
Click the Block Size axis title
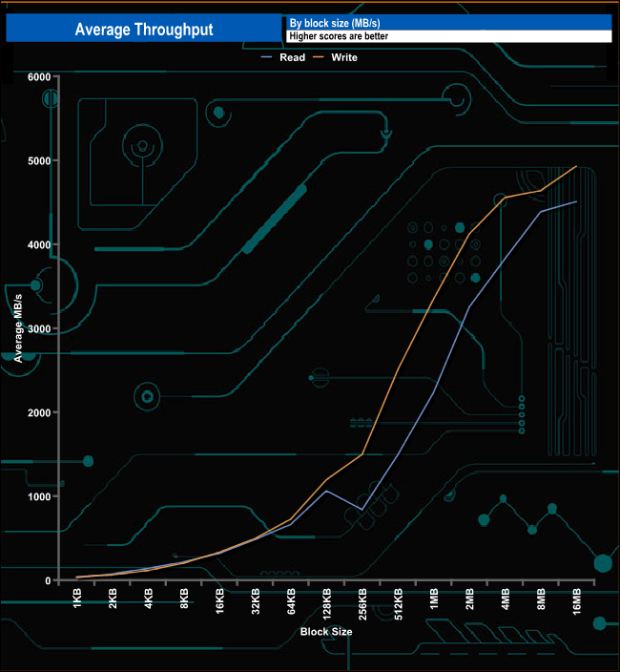click(326, 632)
